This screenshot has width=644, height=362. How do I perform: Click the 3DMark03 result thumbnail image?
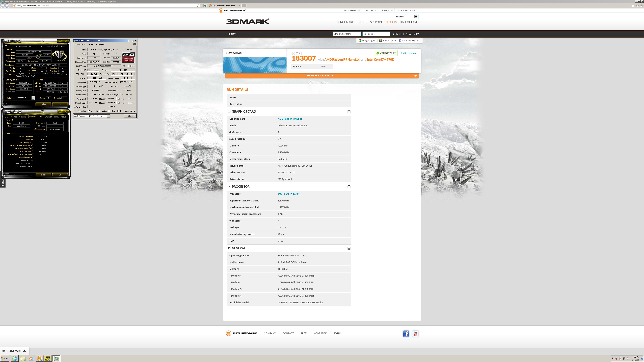255,65
